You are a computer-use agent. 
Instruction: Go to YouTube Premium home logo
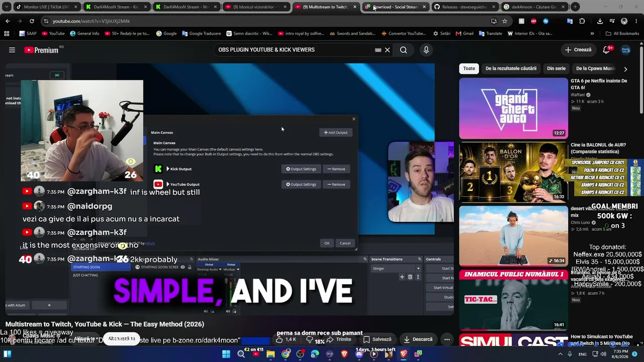click(41, 50)
